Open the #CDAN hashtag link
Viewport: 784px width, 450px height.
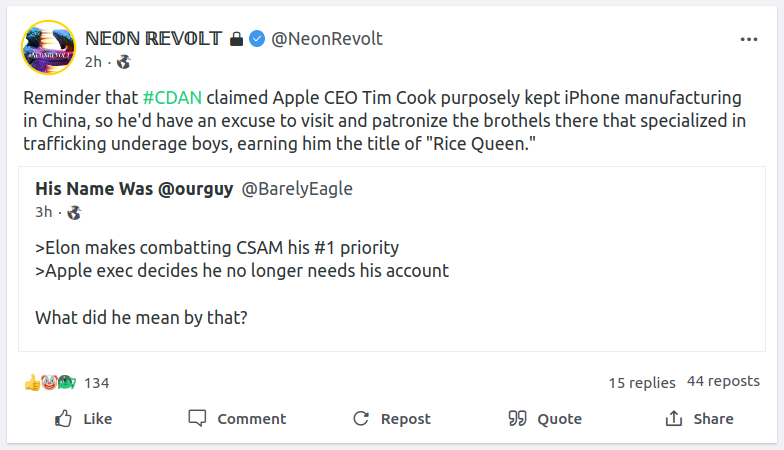pyautogui.click(x=172, y=98)
